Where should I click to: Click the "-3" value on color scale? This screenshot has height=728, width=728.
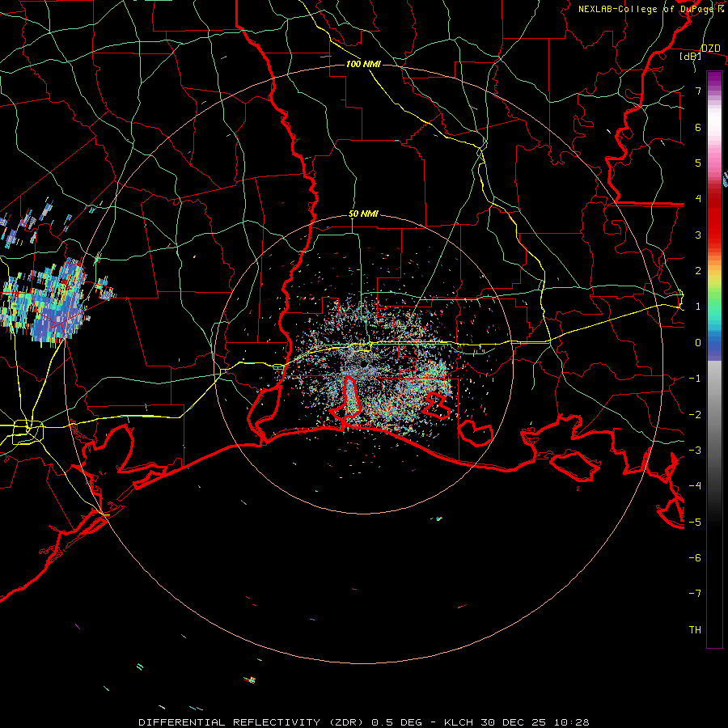[695, 451]
